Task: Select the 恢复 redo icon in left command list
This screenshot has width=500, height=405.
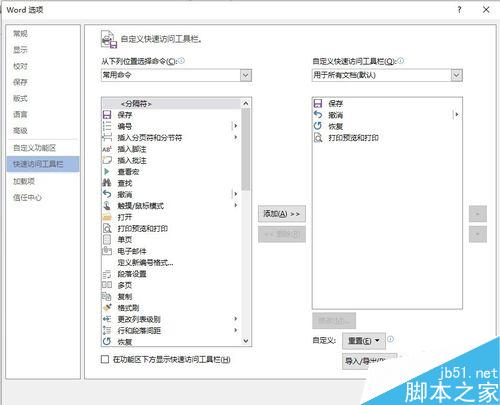Action: click(x=107, y=341)
